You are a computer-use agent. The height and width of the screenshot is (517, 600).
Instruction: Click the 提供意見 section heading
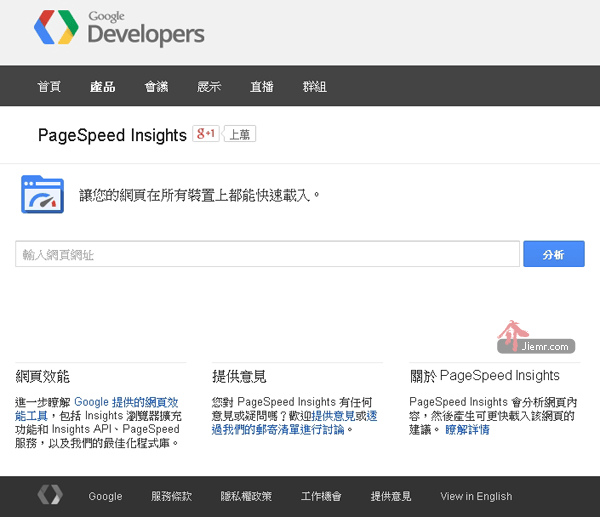(239, 377)
